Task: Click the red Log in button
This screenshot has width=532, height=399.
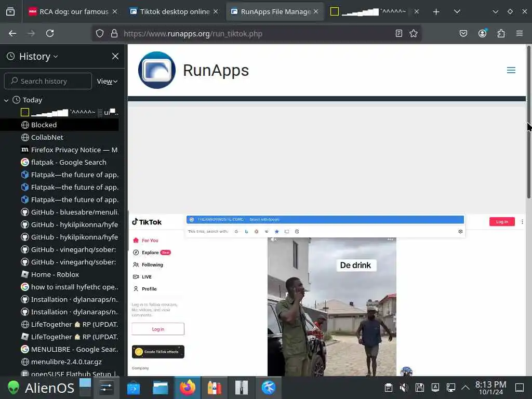Action: click(x=502, y=221)
